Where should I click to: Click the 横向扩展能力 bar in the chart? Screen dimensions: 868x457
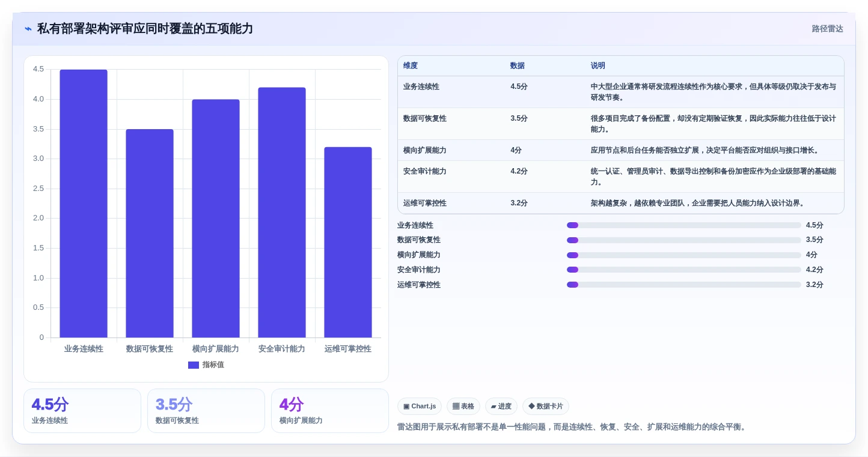[x=216, y=219]
